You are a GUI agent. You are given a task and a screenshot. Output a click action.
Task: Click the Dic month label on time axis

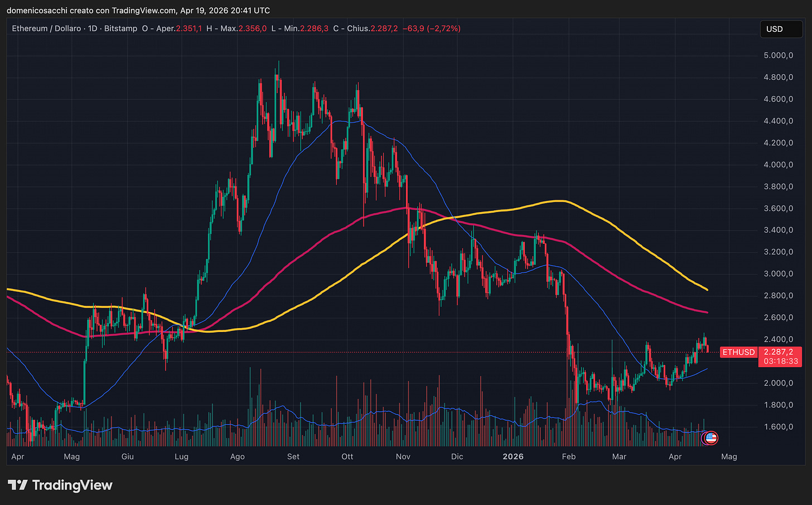pos(457,456)
